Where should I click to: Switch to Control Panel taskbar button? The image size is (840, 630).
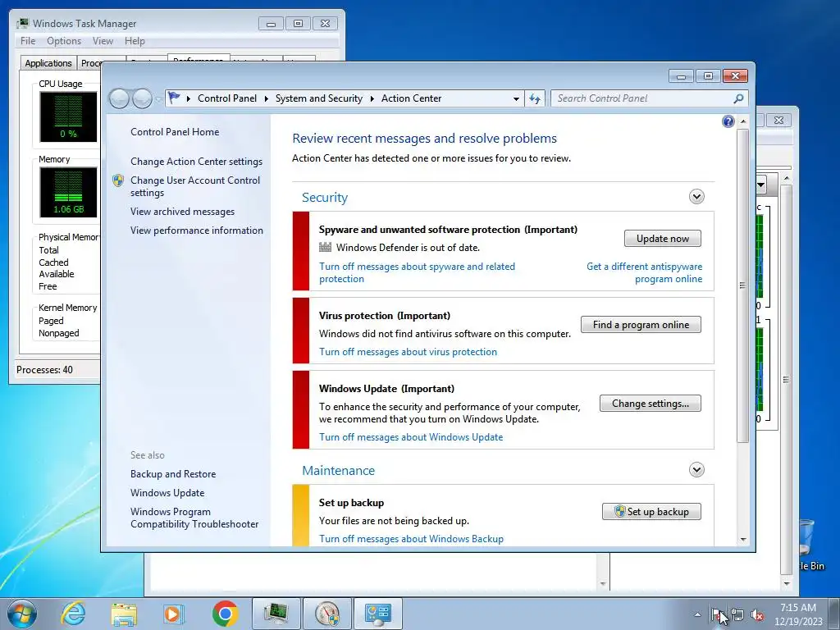coord(378,614)
